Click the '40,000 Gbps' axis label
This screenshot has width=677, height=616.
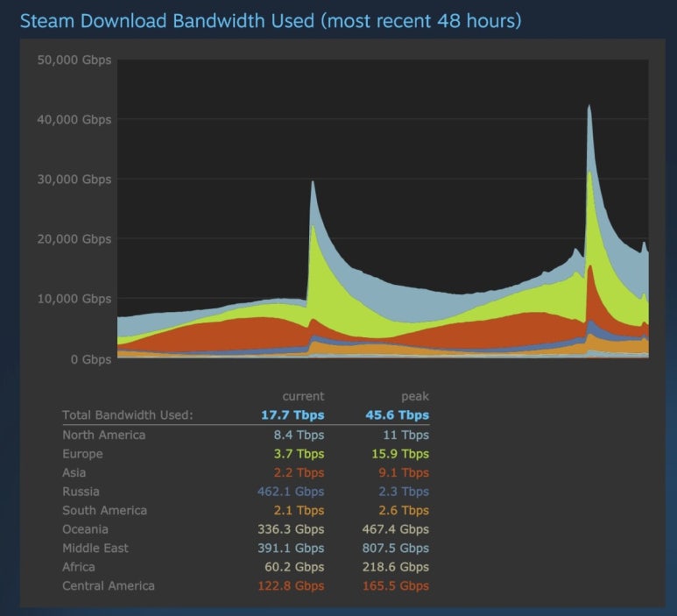(74, 119)
